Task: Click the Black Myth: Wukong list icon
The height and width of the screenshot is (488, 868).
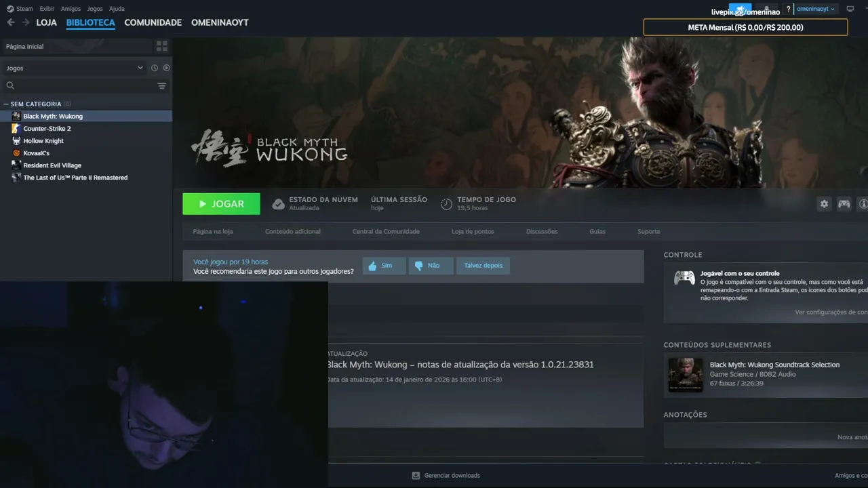Action: (16, 116)
